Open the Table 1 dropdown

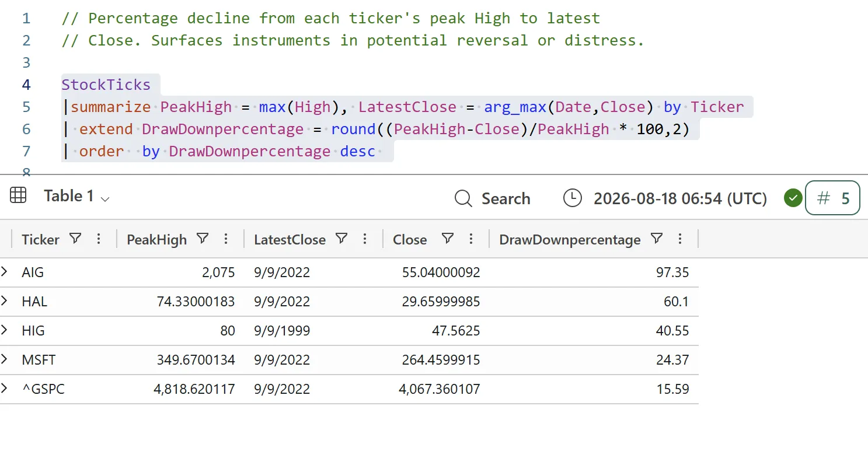105,199
